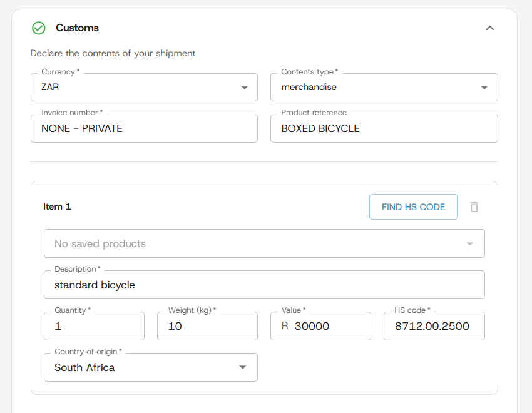Click the Product reference field
Screen dimensions: 532x413
384,128
